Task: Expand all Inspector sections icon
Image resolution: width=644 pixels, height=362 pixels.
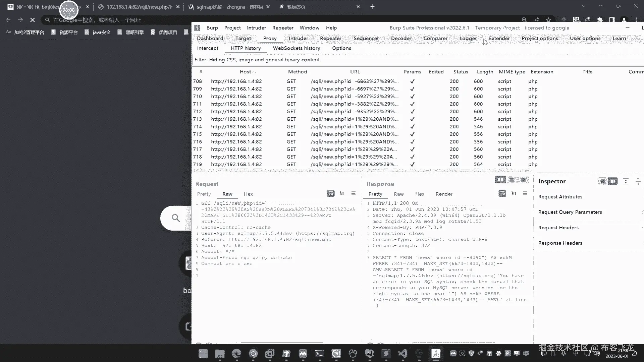Action: click(626, 181)
